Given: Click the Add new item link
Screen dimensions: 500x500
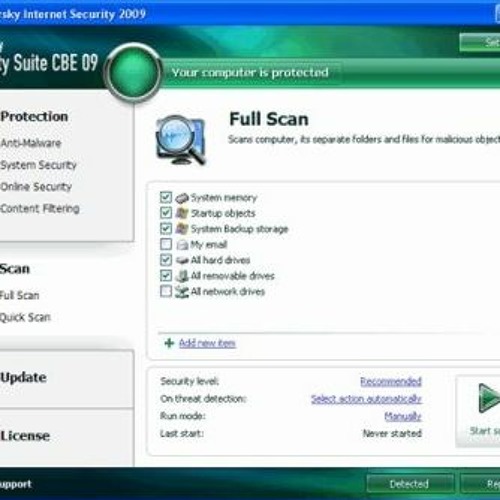Looking at the screenshot, I should [x=207, y=343].
